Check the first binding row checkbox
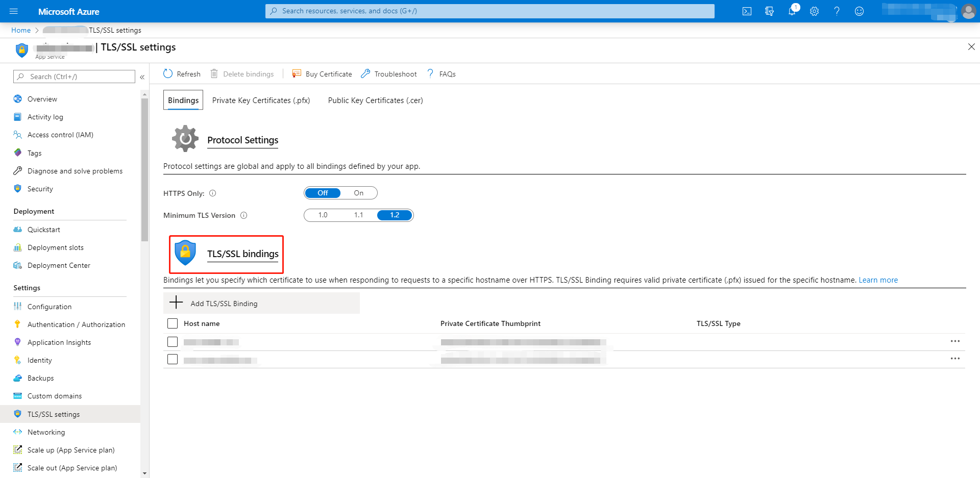Screen dimensions: 980x478 click(173, 342)
